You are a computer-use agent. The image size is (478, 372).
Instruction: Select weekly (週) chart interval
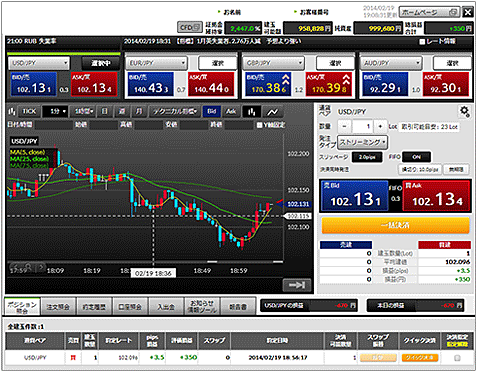[122, 112]
